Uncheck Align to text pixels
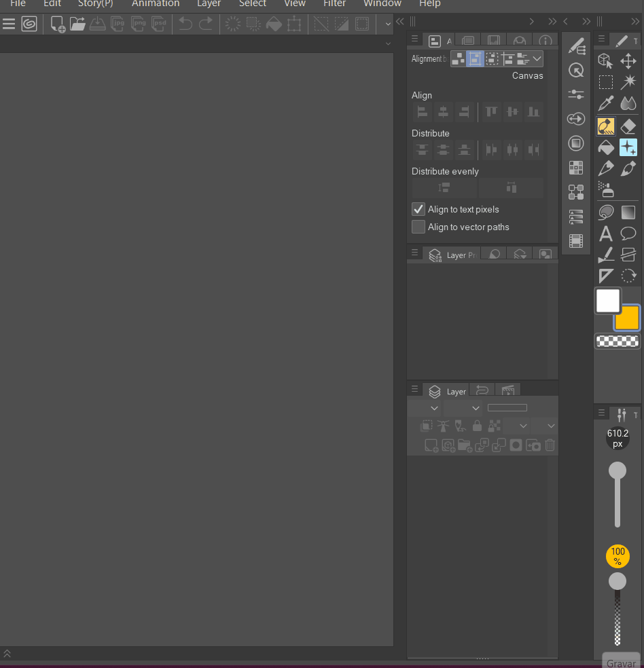 418,209
